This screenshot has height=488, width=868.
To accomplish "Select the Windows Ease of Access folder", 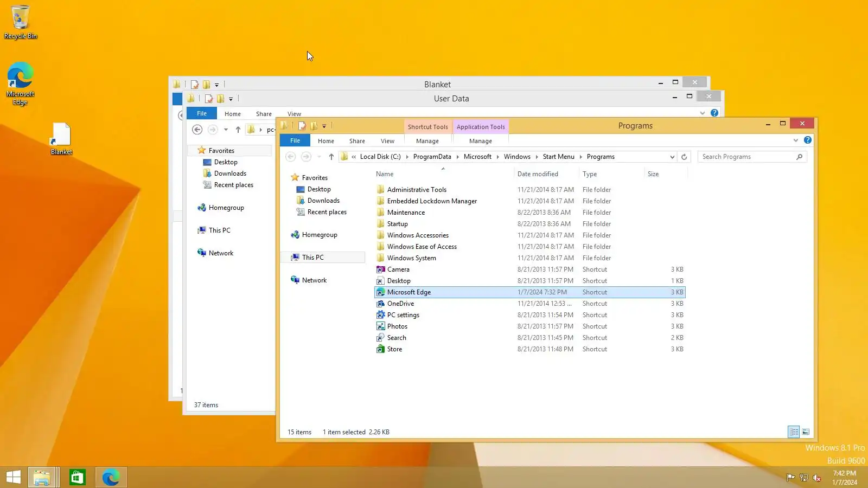I will [x=422, y=247].
